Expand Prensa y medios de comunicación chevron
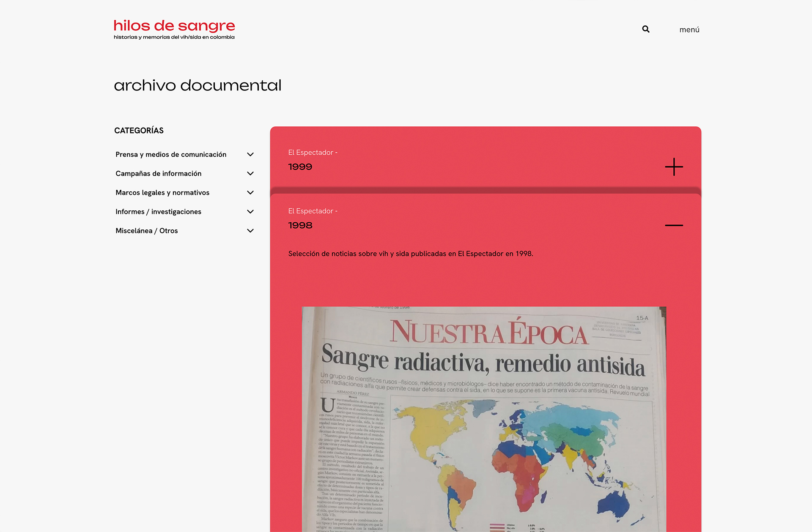Viewport: 812px width, 532px height. point(250,155)
